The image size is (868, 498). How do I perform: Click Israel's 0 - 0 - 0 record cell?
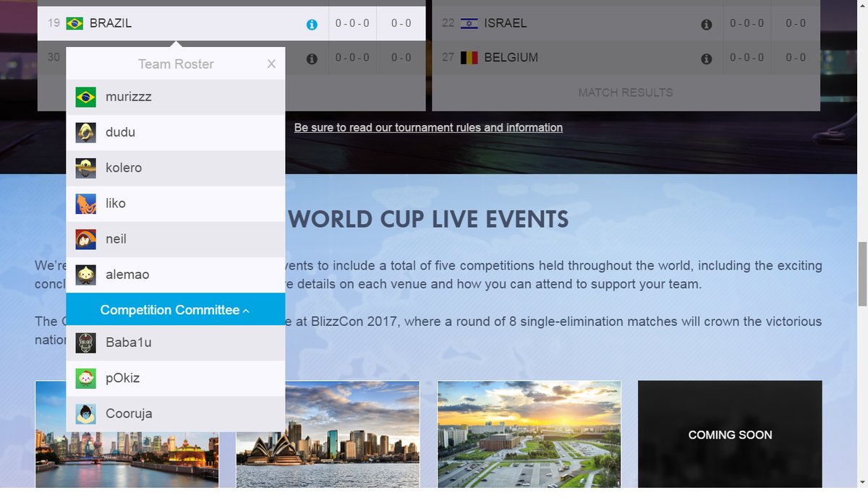tap(747, 24)
